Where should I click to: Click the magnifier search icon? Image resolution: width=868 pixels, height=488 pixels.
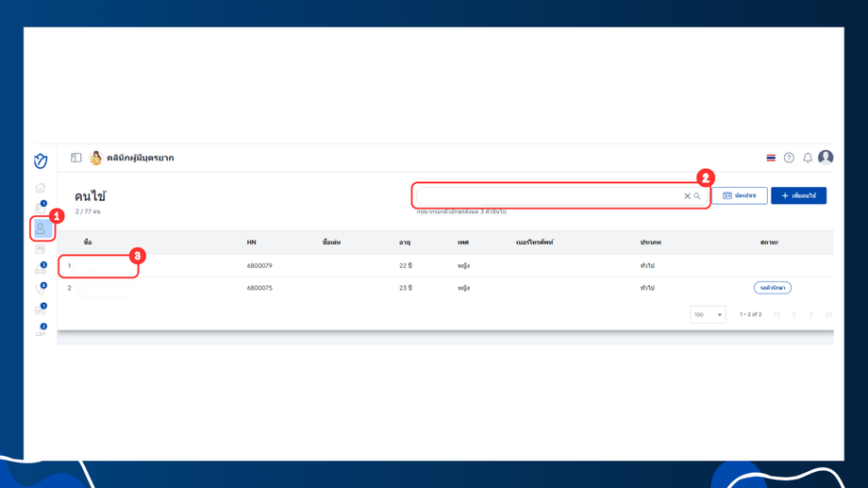click(x=697, y=196)
